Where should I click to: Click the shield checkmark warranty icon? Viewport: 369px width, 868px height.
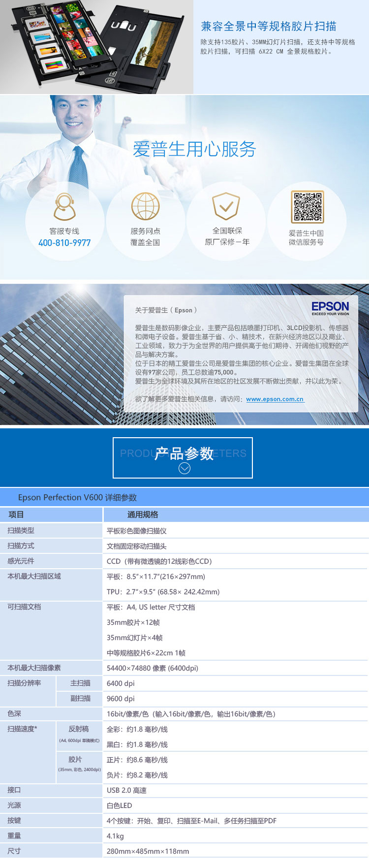tap(226, 206)
